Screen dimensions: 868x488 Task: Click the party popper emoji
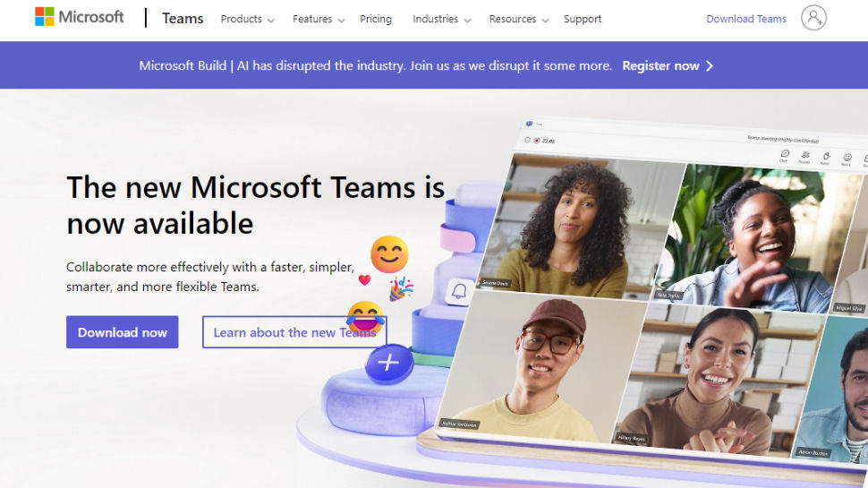(400, 288)
